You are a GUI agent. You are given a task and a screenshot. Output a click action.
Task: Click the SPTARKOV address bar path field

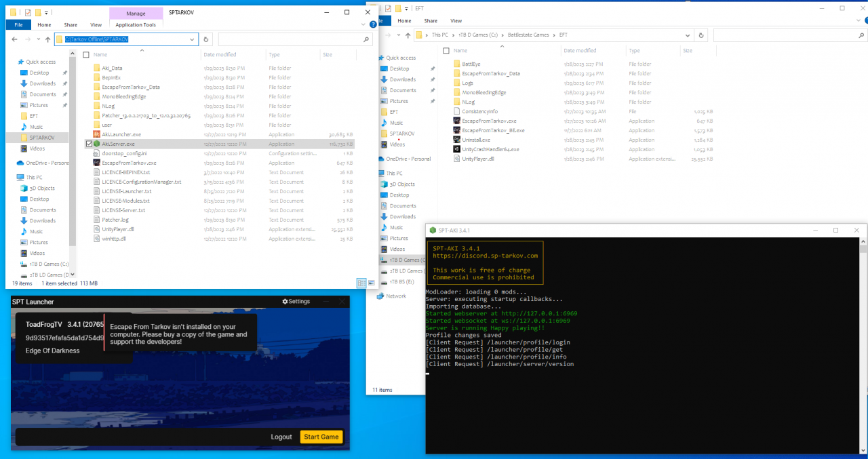click(126, 39)
